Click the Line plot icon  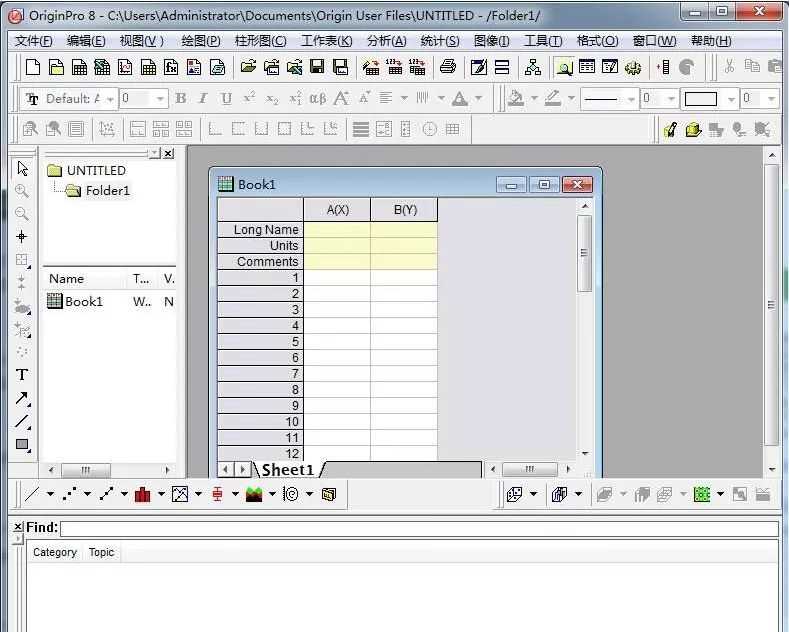point(32,494)
